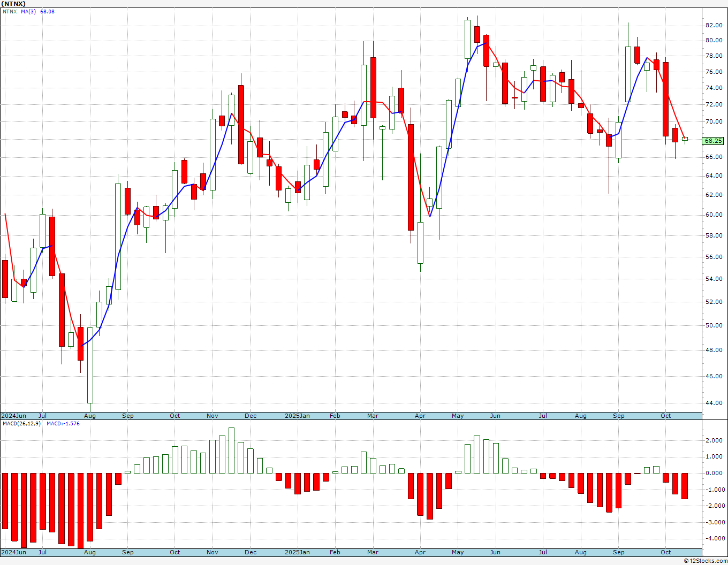
Task: Select the 78.00 price axis label
Action: coord(714,56)
